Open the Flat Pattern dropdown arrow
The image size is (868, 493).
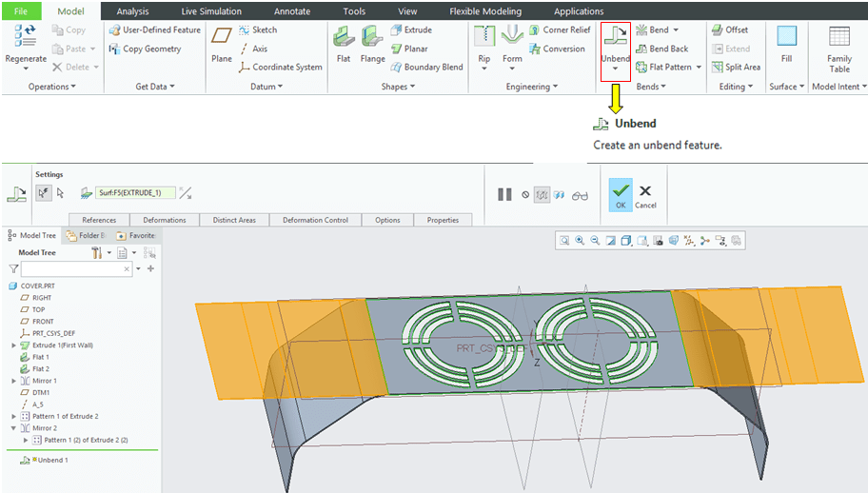point(700,68)
